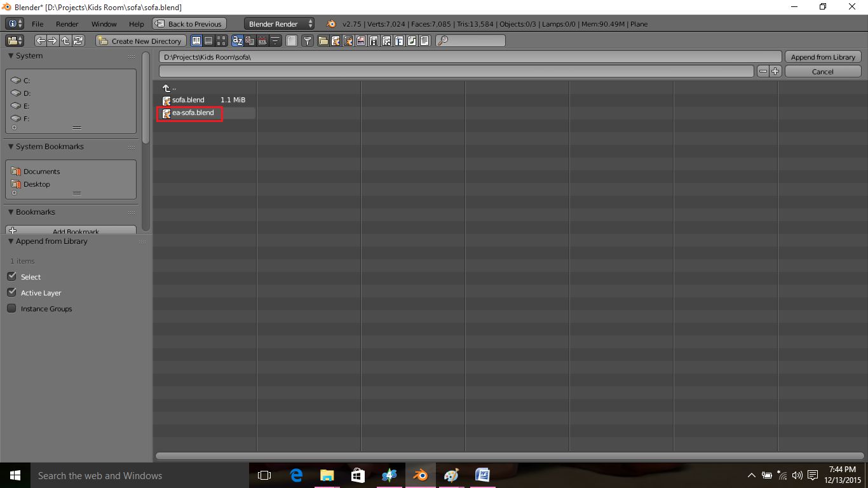The image size is (868, 488).
Task: Switch to thumbnails display mode
Action: [x=220, y=41]
